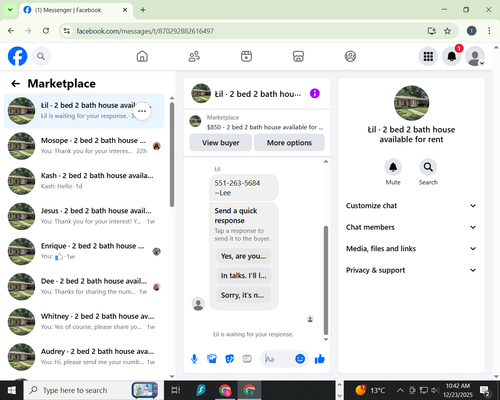500x400 pixels.
Task: Open Groups icon in top navigation
Action: [350, 56]
